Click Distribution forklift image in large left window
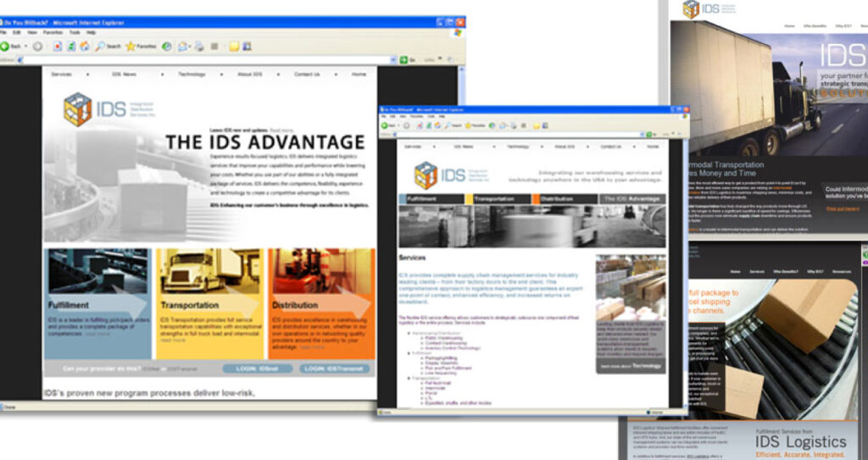 point(322,271)
